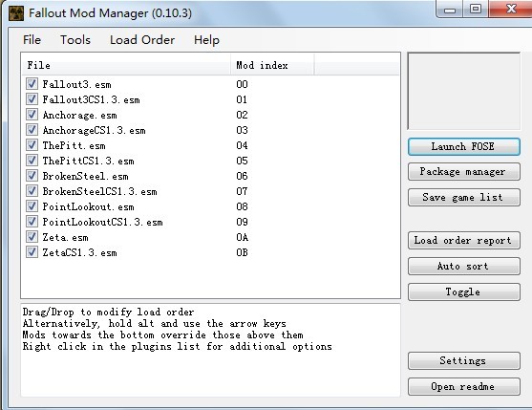Uncheck the BrokenSteel.esm checkbox
Screen dimensions: 532x410
click(x=32, y=176)
